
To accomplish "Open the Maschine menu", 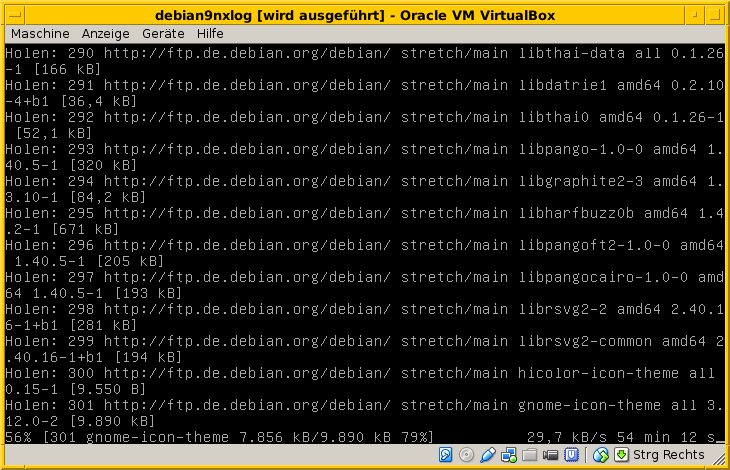I will pos(40,34).
